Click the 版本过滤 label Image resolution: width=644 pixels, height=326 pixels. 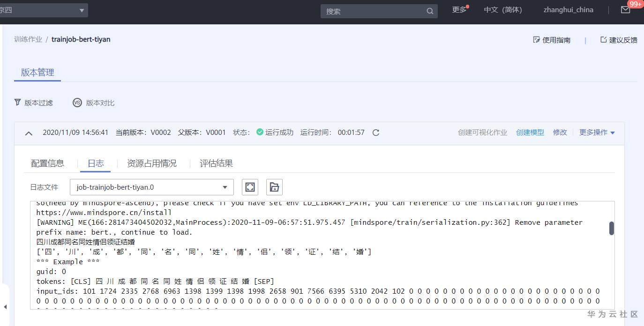38,103
